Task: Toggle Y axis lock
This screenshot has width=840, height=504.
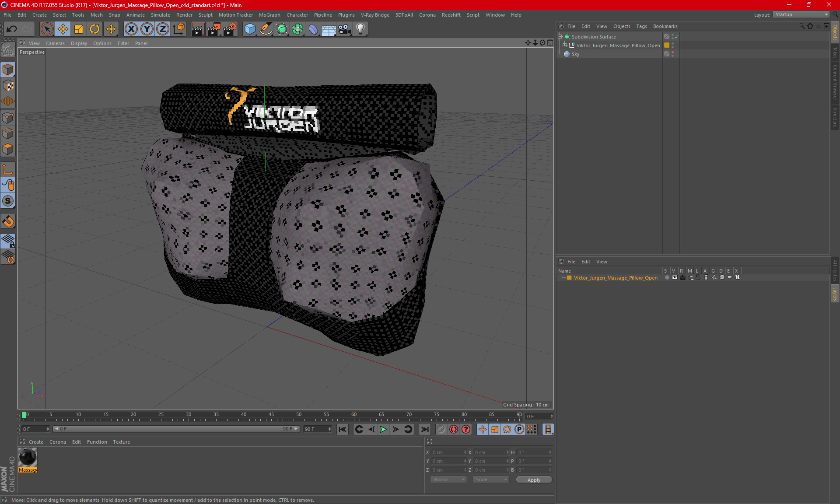Action: click(147, 29)
